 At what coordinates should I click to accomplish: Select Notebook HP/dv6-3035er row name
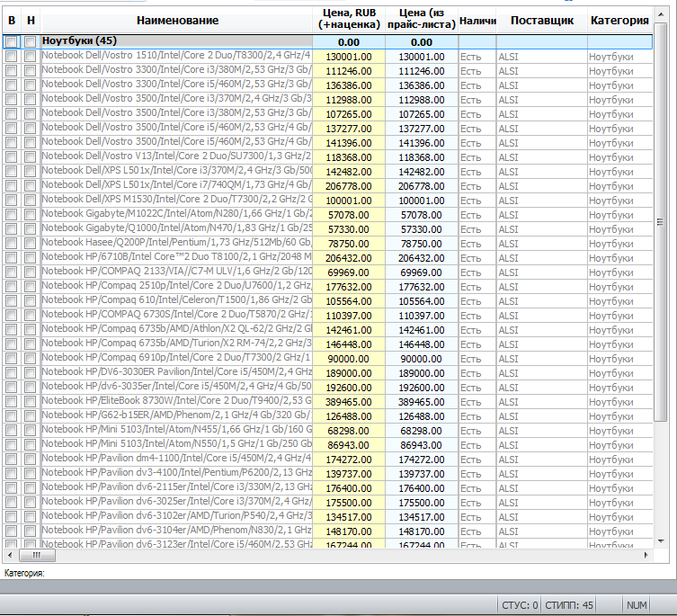tap(176, 386)
